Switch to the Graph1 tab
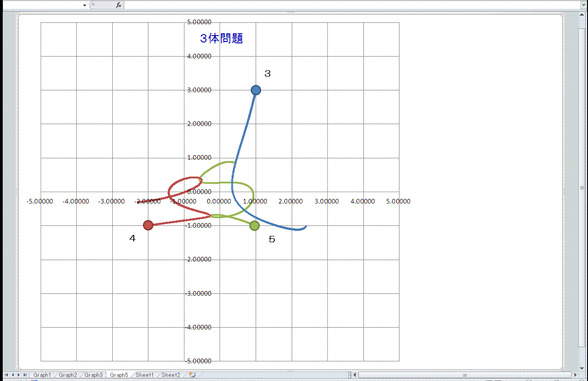The height and width of the screenshot is (381, 588). [x=42, y=375]
